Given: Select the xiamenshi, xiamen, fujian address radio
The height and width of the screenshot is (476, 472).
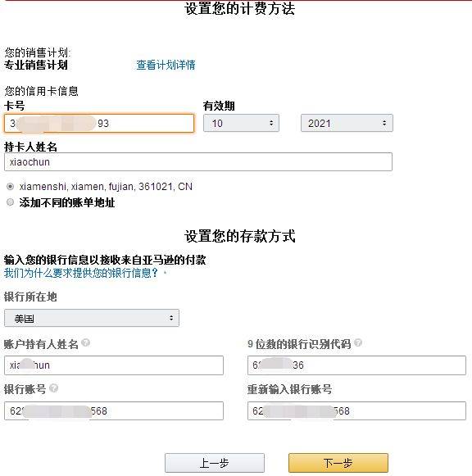Looking at the screenshot, I should tap(11, 187).
